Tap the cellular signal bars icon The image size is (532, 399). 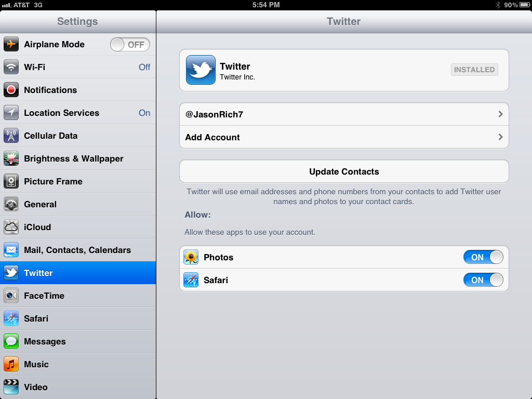click(x=6, y=5)
